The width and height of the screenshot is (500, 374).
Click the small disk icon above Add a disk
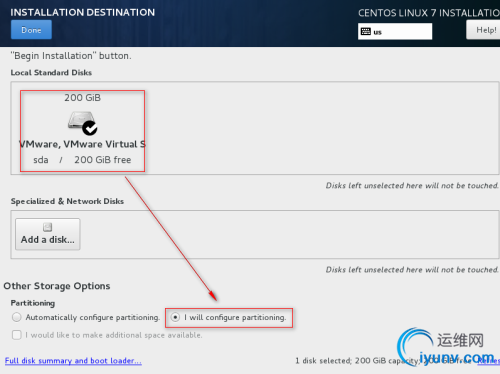coord(48,227)
